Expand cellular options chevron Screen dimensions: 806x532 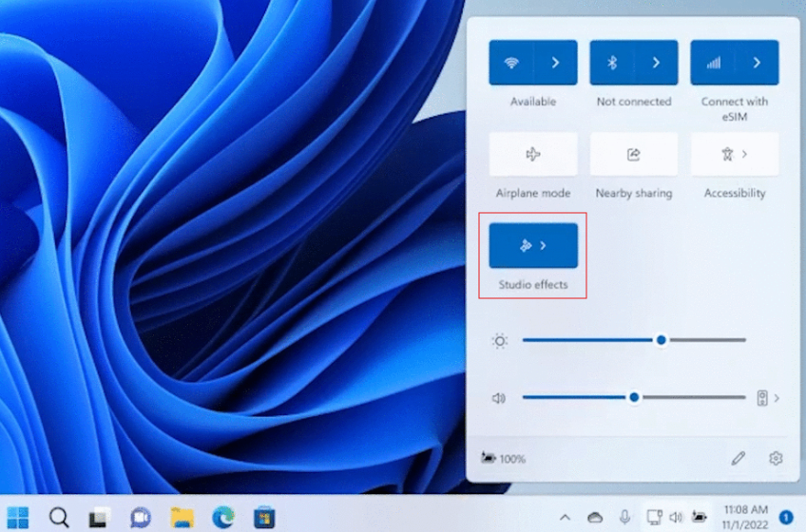pos(757,63)
